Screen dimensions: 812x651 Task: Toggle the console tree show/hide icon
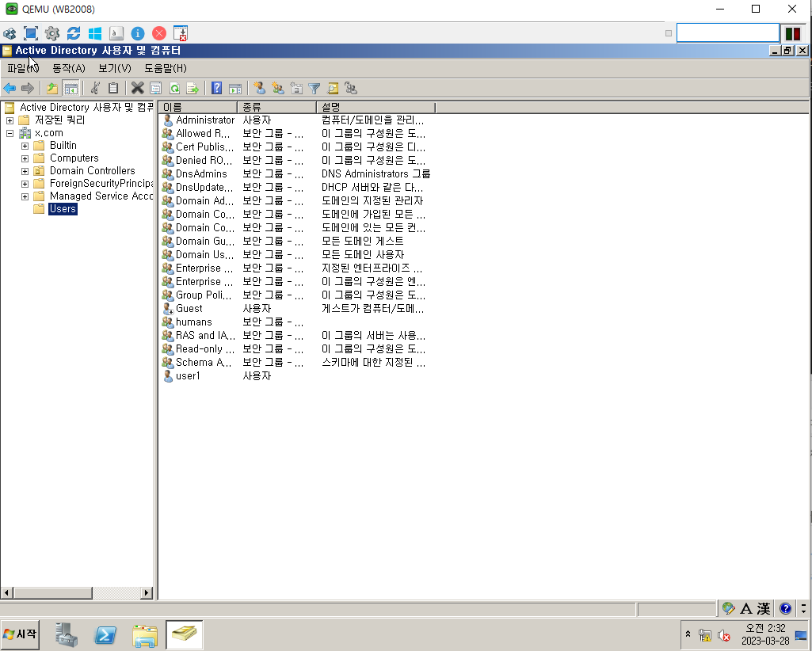[71, 89]
